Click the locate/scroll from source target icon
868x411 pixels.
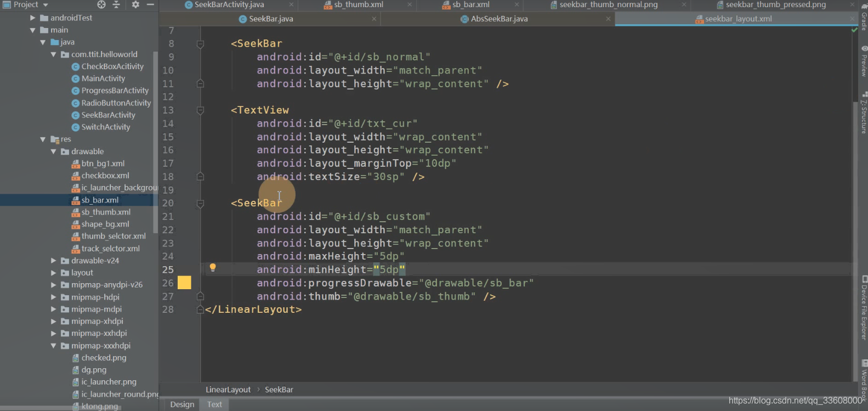[101, 4]
